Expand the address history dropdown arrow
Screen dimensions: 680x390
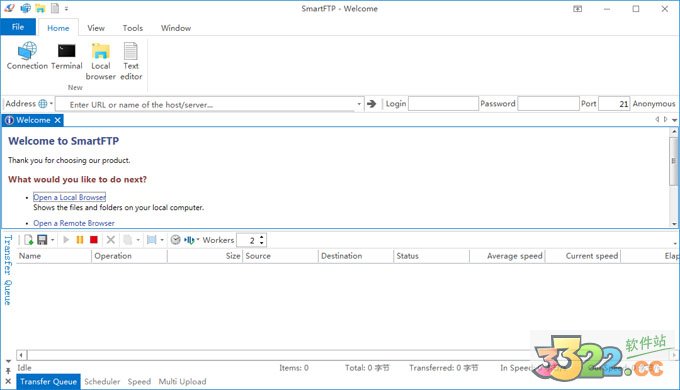(x=359, y=104)
